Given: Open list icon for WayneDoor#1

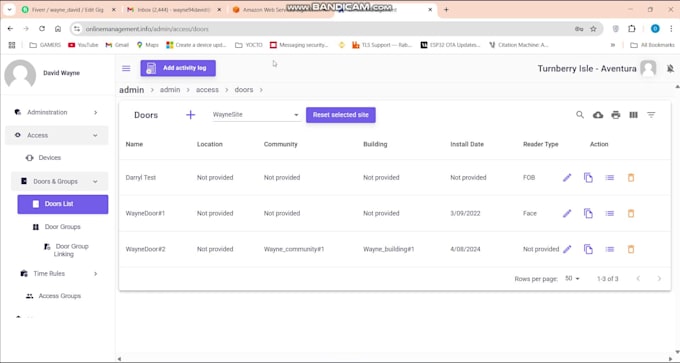Looking at the screenshot, I should [610, 213].
